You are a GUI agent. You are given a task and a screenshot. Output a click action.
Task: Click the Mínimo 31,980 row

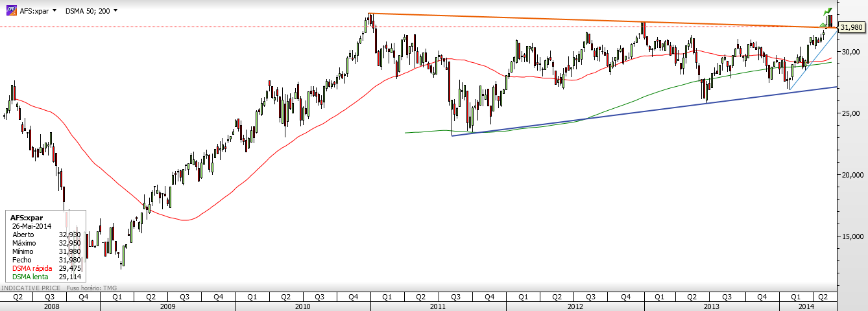pos(45,251)
